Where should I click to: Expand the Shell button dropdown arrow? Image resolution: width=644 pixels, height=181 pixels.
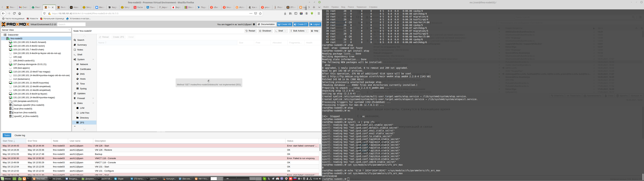[286, 31]
